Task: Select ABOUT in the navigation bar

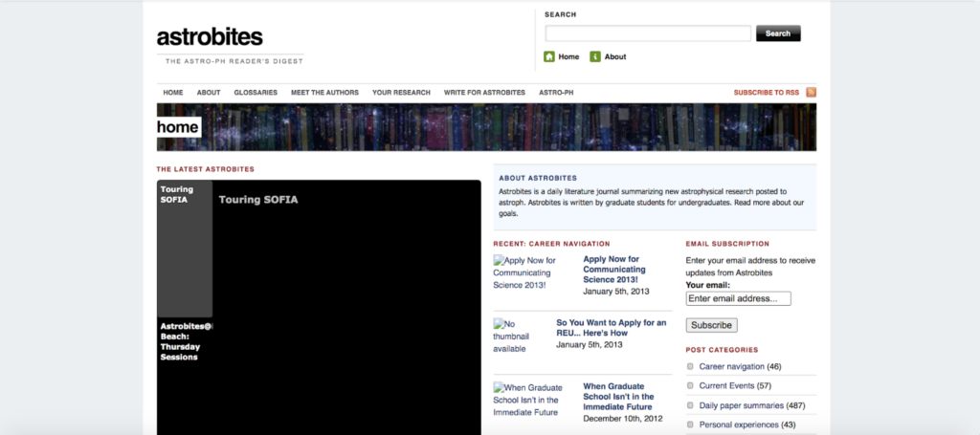Action: coord(209,93)
